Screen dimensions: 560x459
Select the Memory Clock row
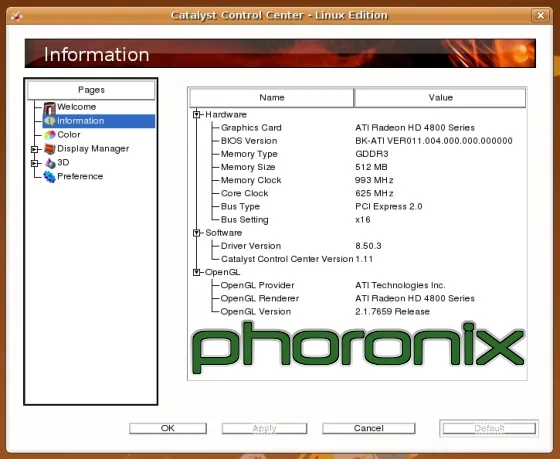point(358,180)
